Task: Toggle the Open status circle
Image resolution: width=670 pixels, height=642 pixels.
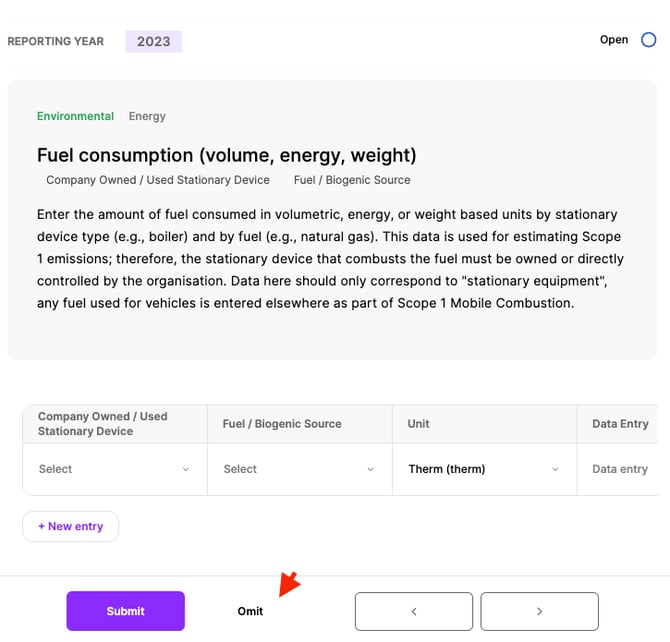Action: pos(648,40)
